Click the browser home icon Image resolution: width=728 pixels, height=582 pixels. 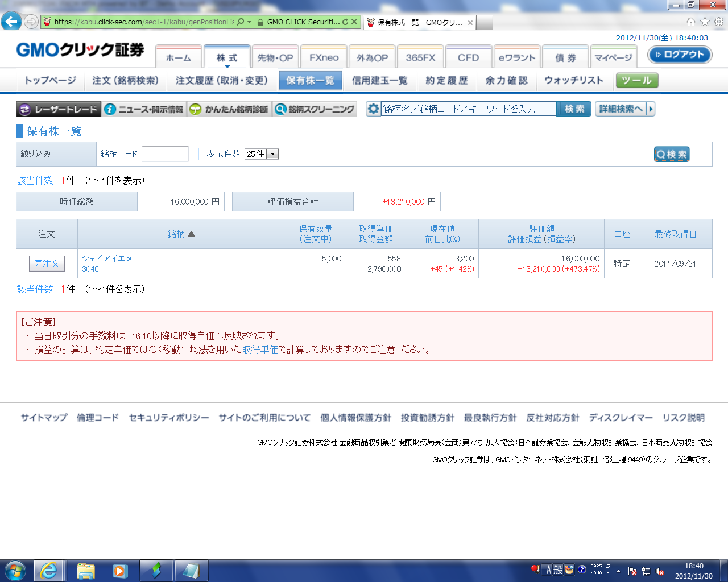tap(690, 22)
